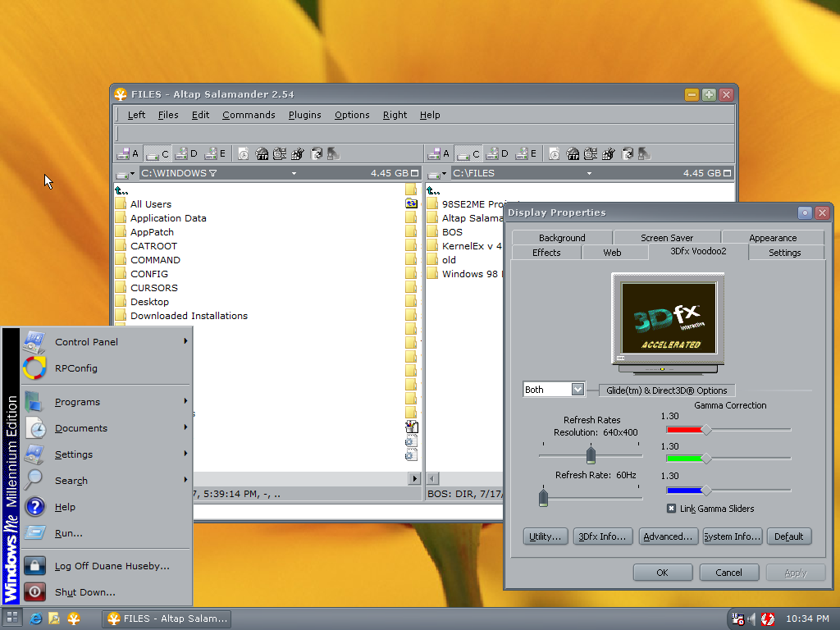Select drive E in left panel drive bar
840x630 pixels.
click(216, 154)
